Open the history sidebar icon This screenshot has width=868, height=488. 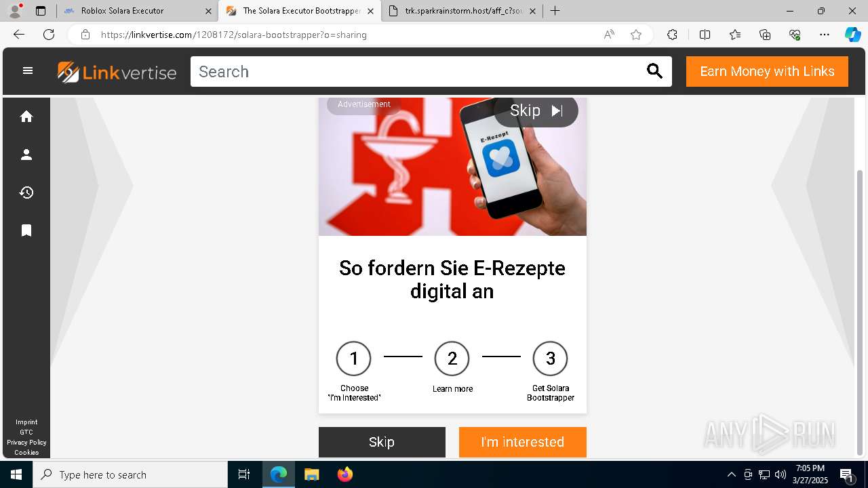click(x=26, y=192)
